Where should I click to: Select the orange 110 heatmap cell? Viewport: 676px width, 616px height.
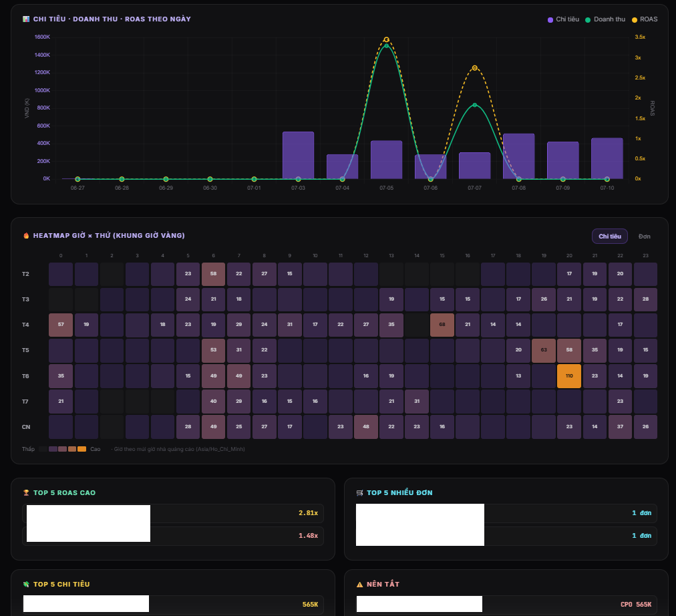coord(569,376)
